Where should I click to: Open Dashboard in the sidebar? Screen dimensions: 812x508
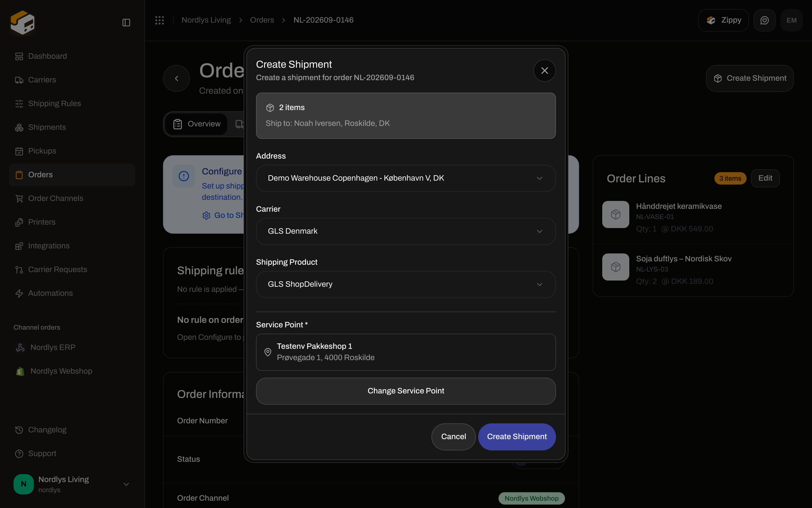tap(72, 56)
